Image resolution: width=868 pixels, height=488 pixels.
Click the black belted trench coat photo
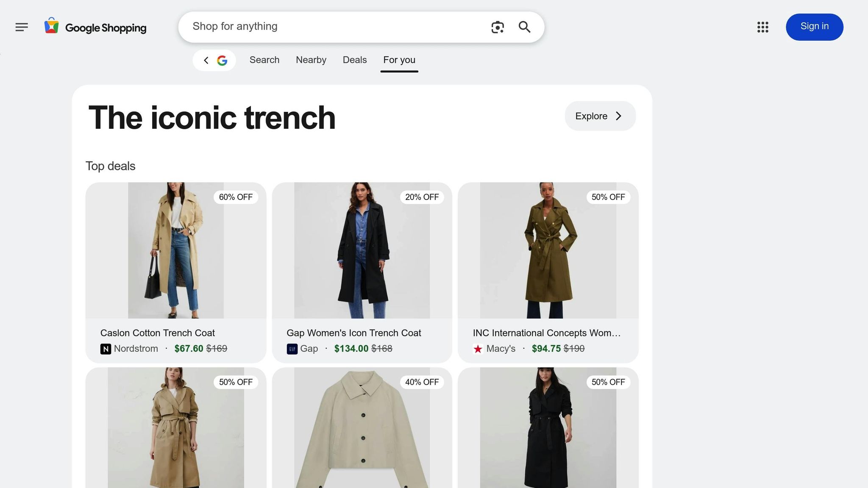[548, 428]
